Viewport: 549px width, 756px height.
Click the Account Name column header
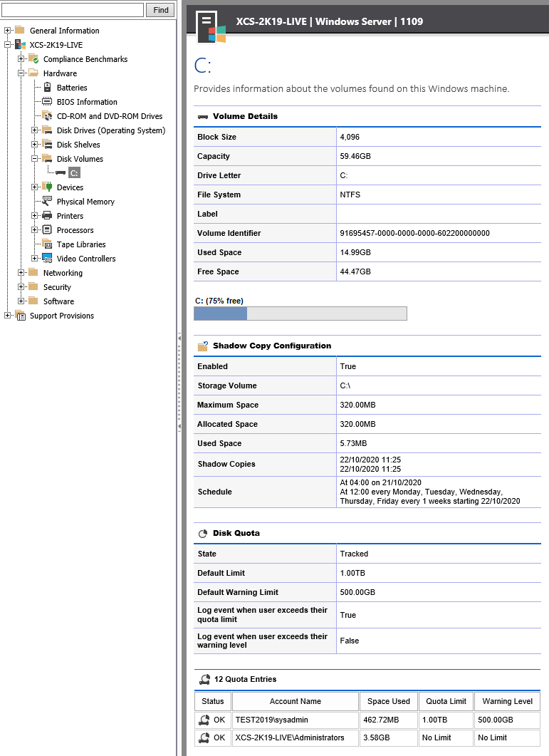(295, 701)
